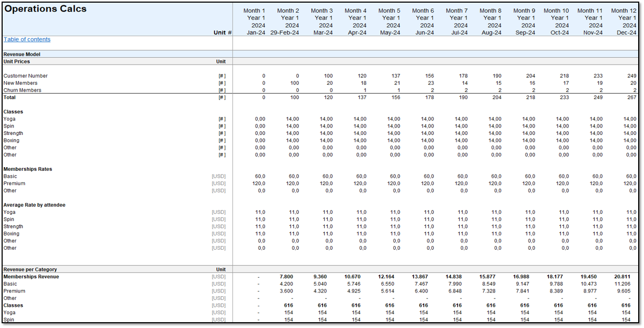This screenshot has height=328, width=644.
Task: Select the Churn Members row label
Action: coord(22,90)
